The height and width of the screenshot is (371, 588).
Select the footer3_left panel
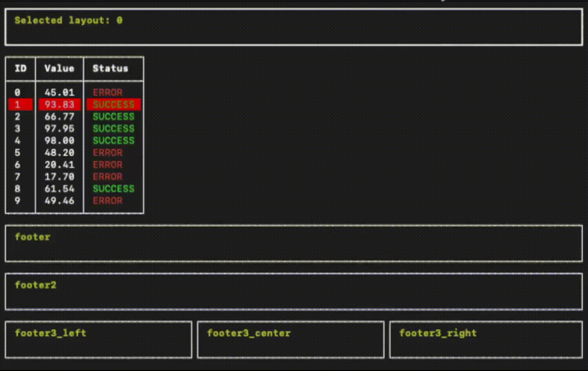click(x=99, y=339)
